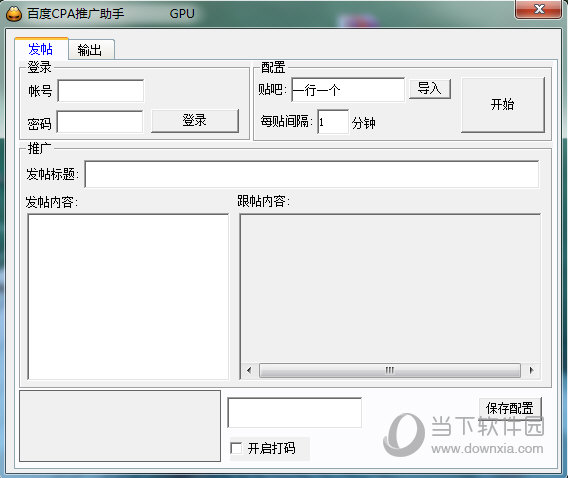Open the 输出 tab
The height and width of the screenshot is (478, 568).
tap(91, 50)
